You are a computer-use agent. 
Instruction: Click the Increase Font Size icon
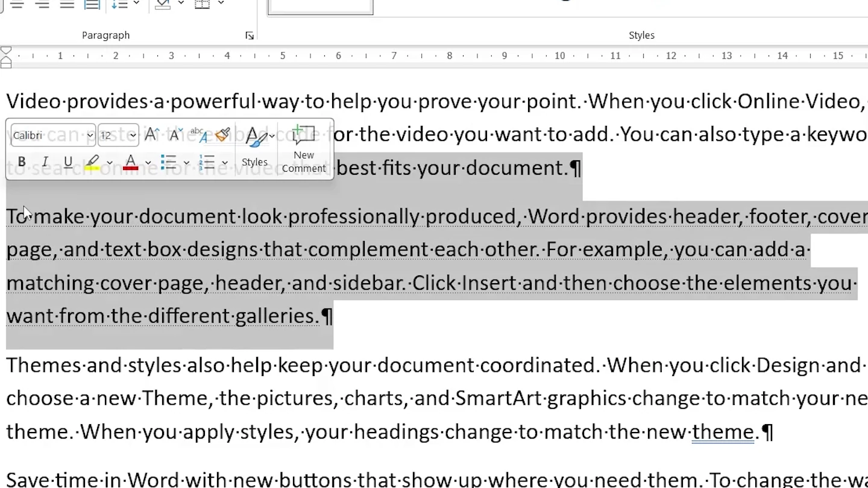152,135
